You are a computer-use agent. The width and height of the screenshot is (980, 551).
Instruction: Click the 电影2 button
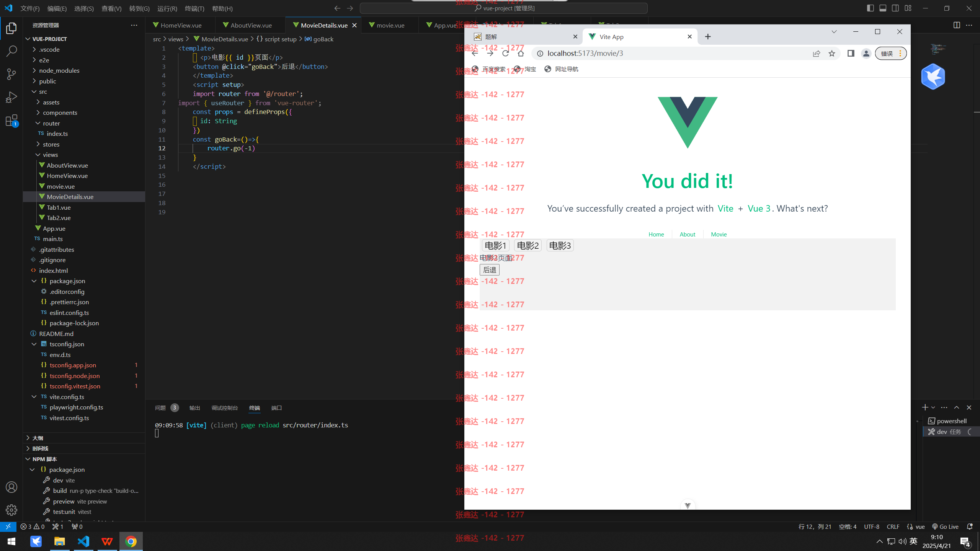(528, 246)
